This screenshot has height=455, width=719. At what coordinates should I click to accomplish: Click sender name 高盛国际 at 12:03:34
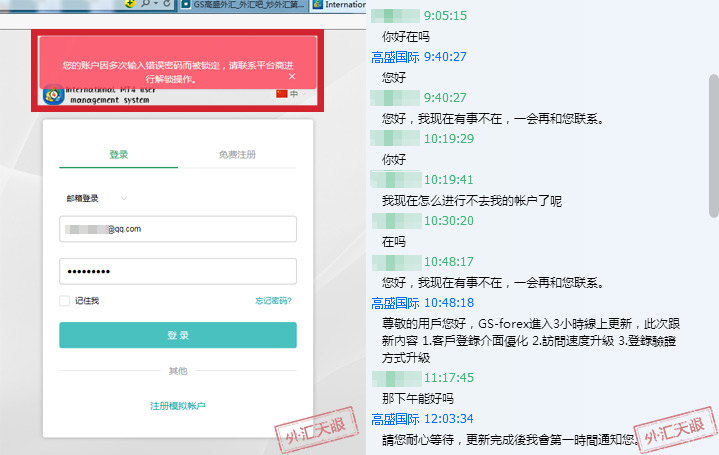[x=395, y=419]
